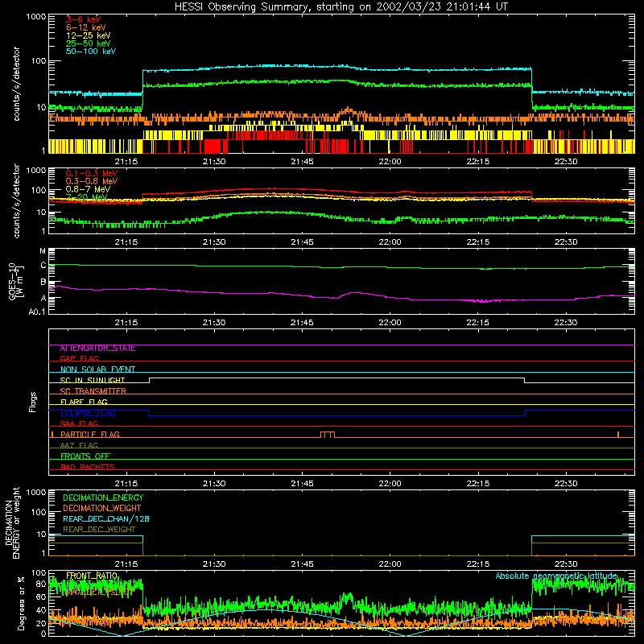Click 22:00 tick under the keV panel
644x644 pixels.
(x=390, y=162)
